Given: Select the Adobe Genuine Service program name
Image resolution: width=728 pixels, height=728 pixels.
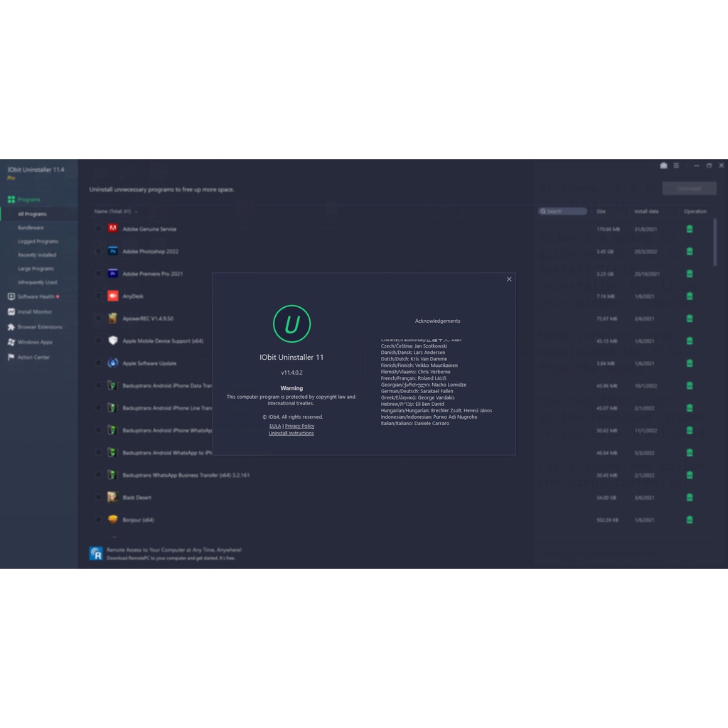Looking at the screenshot, I should (x=149, y=229).
